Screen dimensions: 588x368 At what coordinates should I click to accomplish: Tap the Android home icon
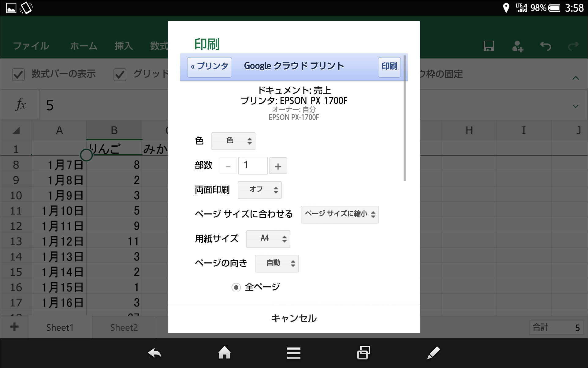pyautogui.click(x=224, y=353)
